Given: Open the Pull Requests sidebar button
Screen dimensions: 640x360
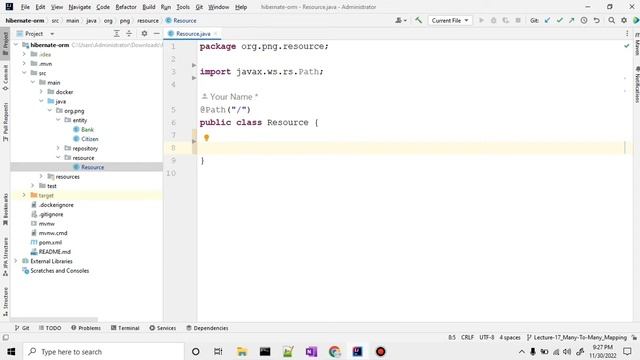Looking at the screenshot, I should point(5,121).
